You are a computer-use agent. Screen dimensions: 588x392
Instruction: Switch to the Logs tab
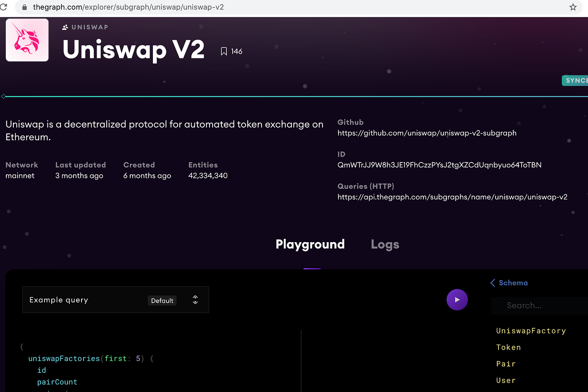click(x=385, y=244)
